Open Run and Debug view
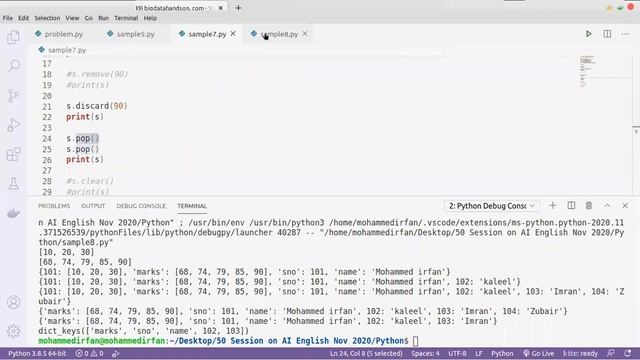 point(13,125)
